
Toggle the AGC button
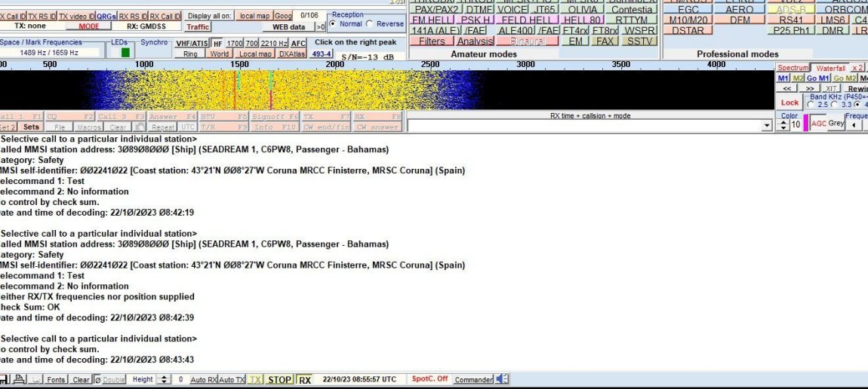[x=818, y=124]
